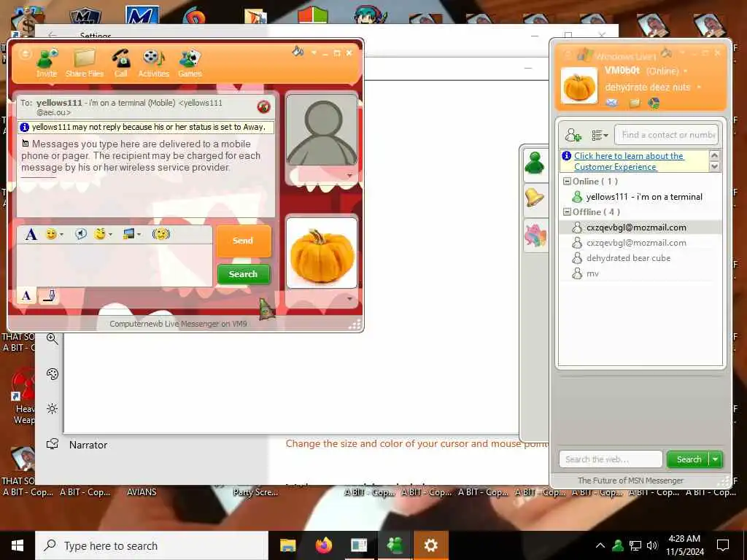This screenshot has height=560, width=747.
Task: Open the pink colorful side tab
Action: [x=535, y=235]
